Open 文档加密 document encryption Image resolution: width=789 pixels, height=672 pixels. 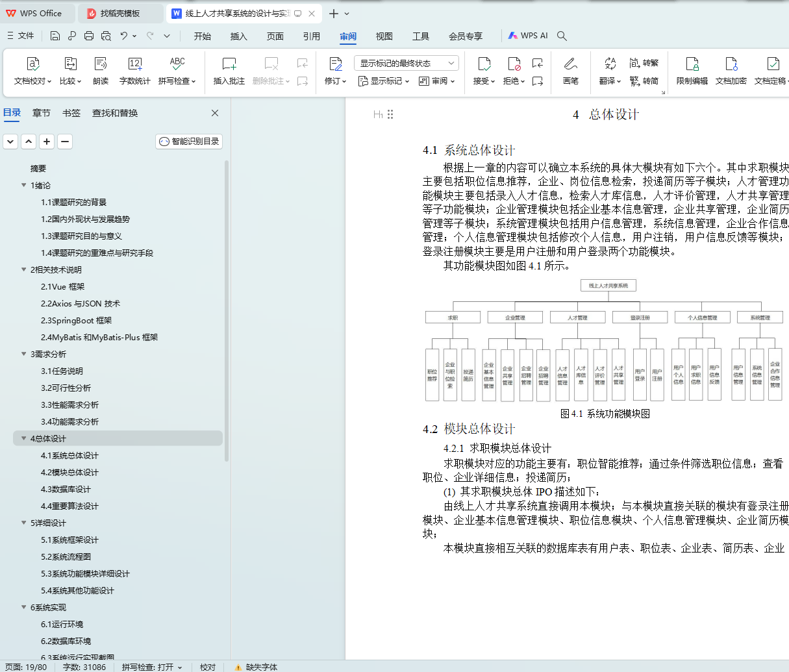[x=731, y=71]
